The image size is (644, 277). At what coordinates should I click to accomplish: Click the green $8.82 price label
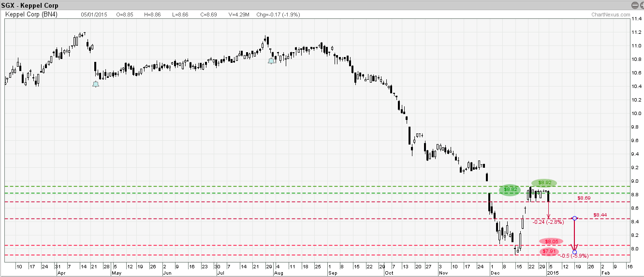(511, 190)
